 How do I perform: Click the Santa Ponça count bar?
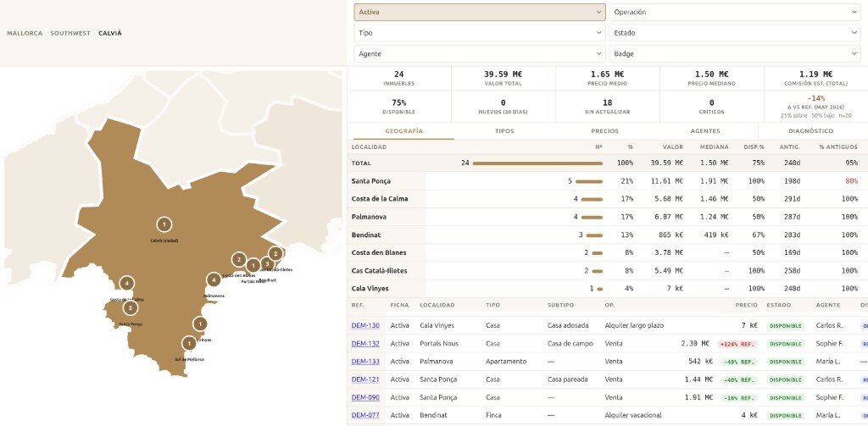pos(589,181)
